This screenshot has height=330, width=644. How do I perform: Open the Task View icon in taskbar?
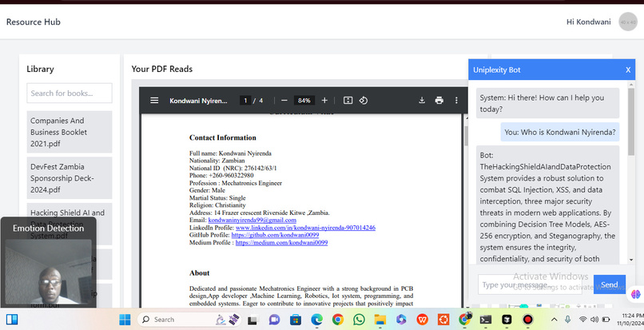(x=252, y=320)
